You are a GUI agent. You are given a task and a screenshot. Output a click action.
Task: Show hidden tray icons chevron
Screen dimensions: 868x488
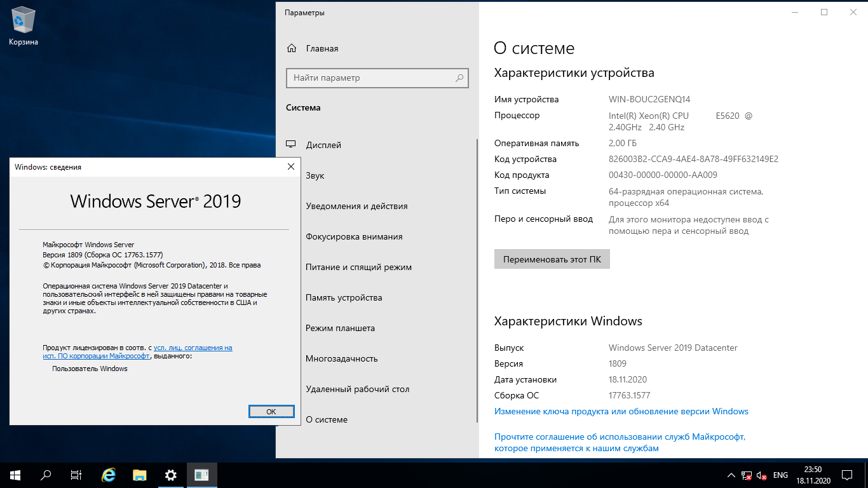[731, 475]
